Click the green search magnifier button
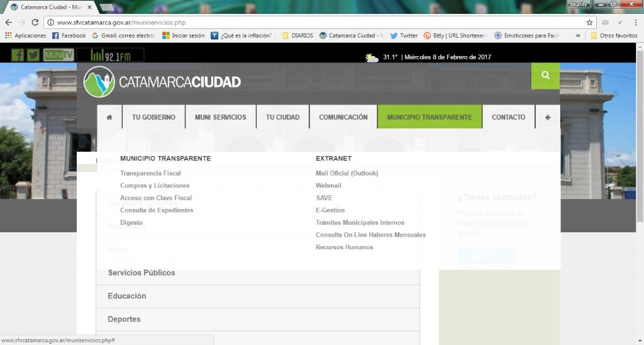 [x=545, y=76]
